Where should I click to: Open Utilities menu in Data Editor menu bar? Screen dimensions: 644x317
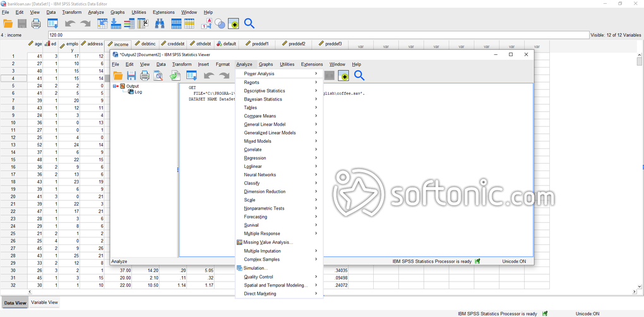(139, 13)
